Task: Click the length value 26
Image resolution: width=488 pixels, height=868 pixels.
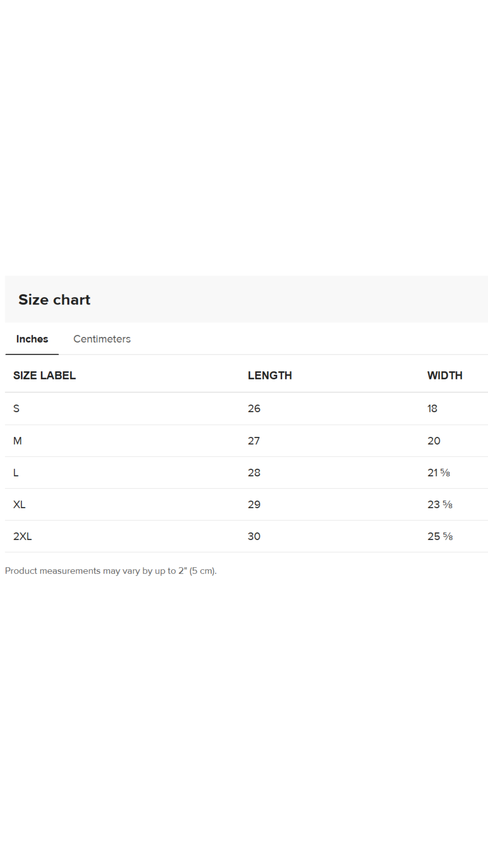Action: (254, 409)
